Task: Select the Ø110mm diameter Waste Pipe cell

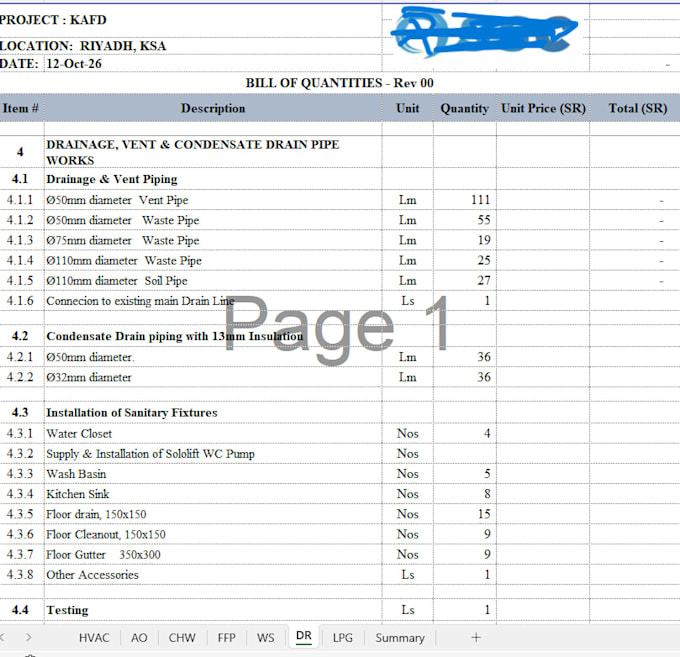Action: [x=213, y=261]
